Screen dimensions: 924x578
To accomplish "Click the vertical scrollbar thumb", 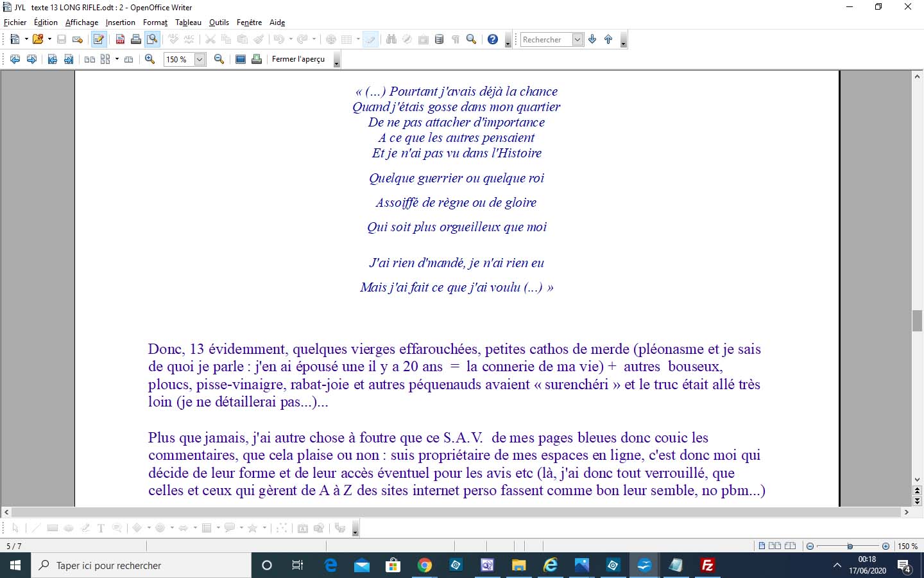I will click(917, 320).
